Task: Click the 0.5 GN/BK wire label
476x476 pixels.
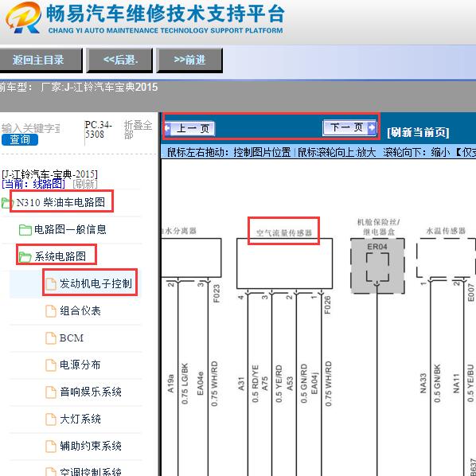Action: pos(437,384)
